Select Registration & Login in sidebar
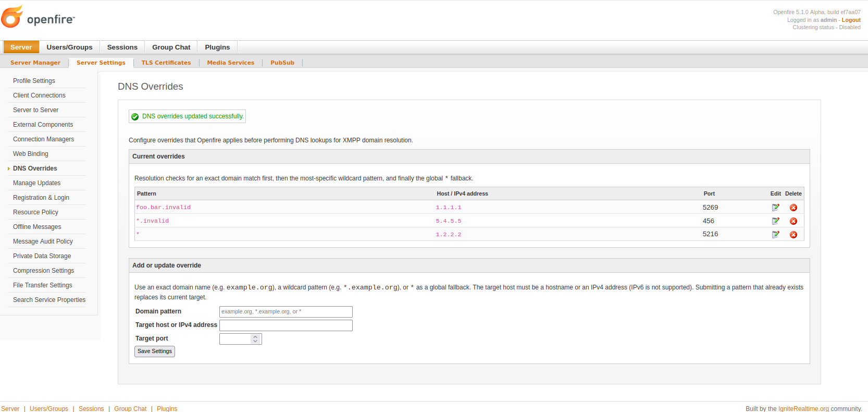 coord(41,198)
